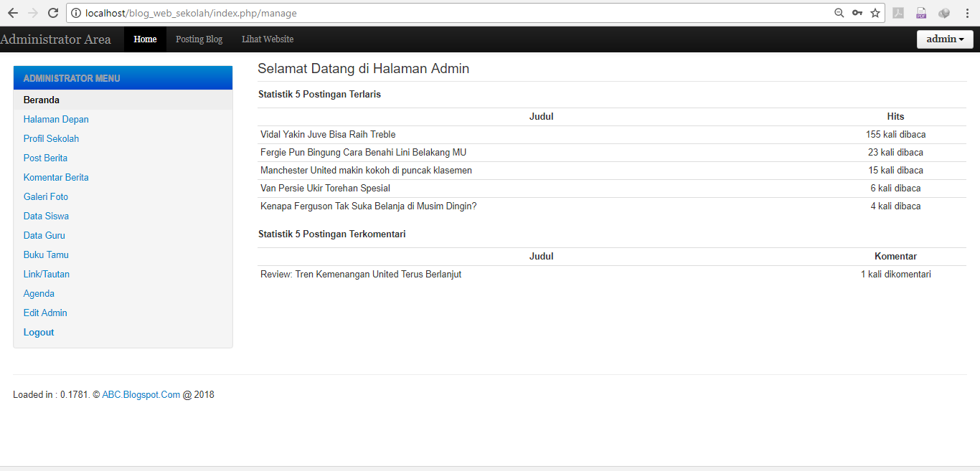Go to Post Berita in sidebar

point(45,158)
